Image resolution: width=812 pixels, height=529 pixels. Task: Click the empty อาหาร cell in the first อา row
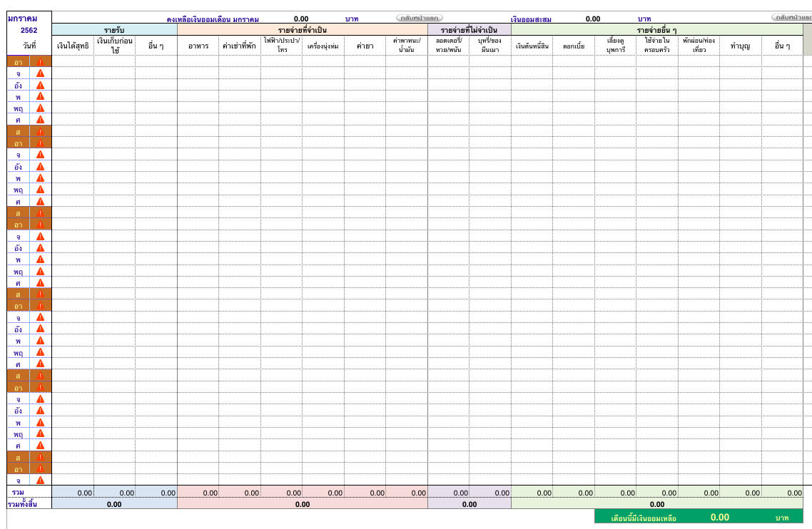point(198,61)
